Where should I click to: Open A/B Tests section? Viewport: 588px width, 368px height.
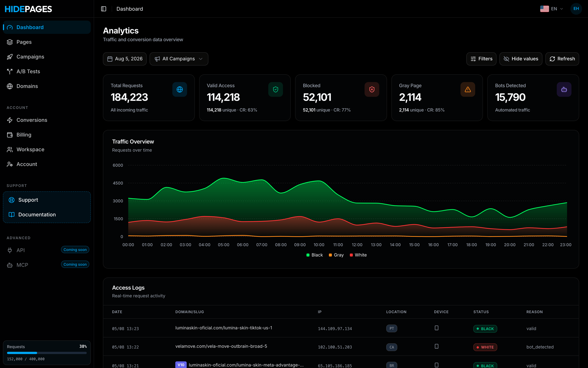coord(47,71)
